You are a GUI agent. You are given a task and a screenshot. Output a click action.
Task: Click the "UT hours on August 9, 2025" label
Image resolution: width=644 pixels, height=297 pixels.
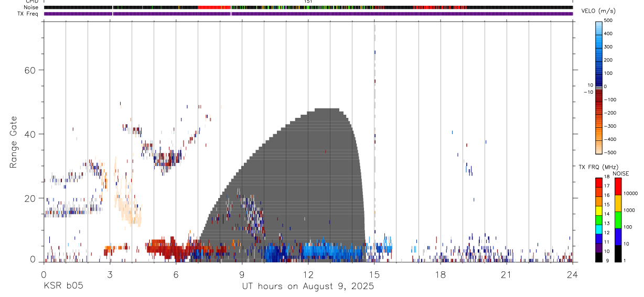(x=308, y=286)
